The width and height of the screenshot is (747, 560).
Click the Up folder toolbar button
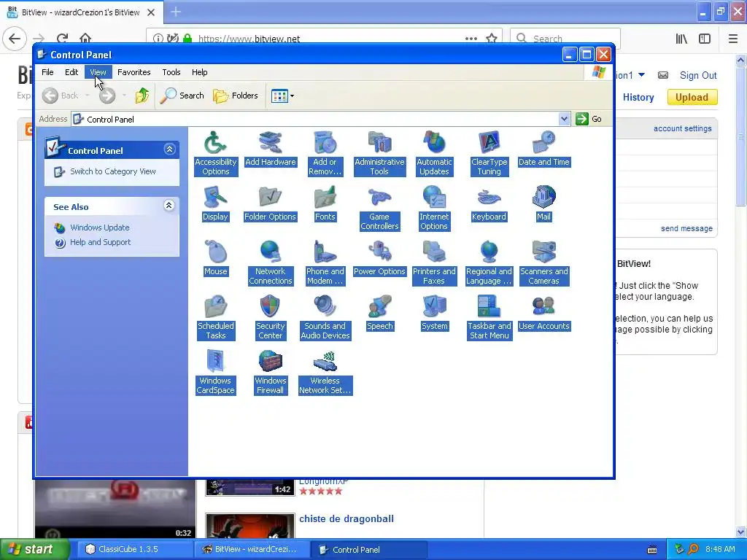142,96
